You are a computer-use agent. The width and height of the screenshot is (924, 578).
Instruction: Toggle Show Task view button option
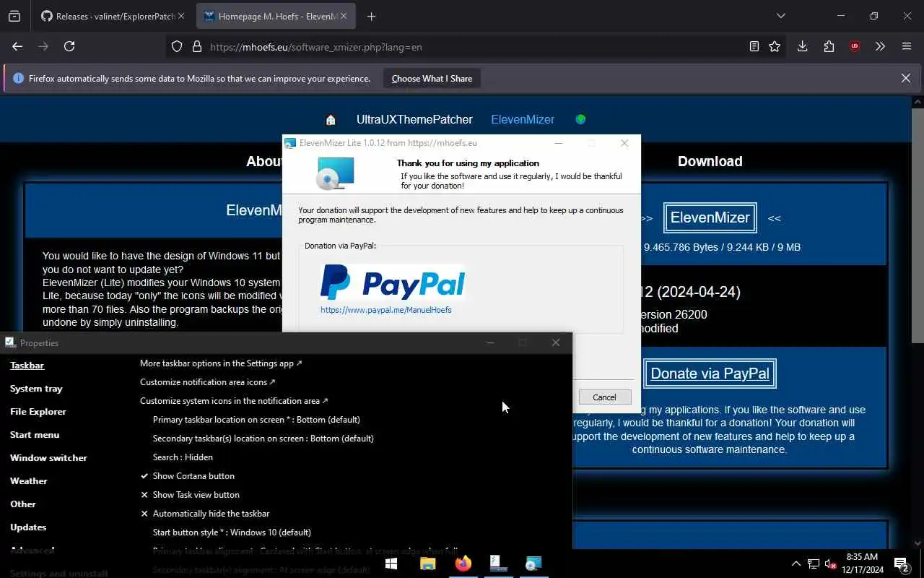pos(190,495)
